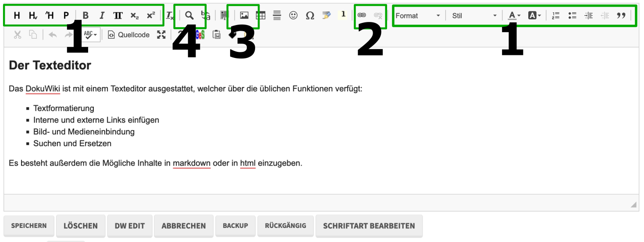Click the Der Texteditor heading text
The width and height of the screenshot is (644, 242).
click(50, 65)
